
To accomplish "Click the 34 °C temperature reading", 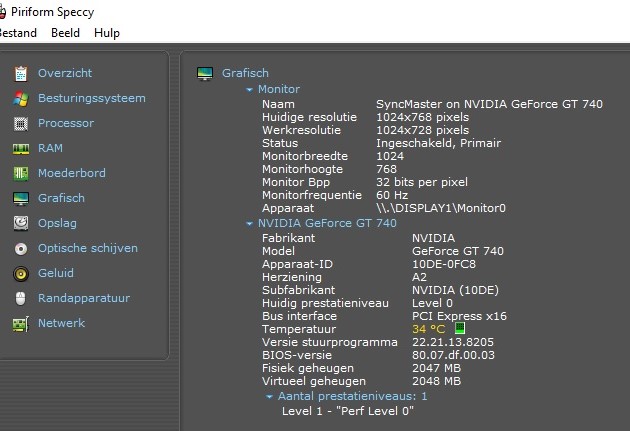I will (x=429, y=329).
